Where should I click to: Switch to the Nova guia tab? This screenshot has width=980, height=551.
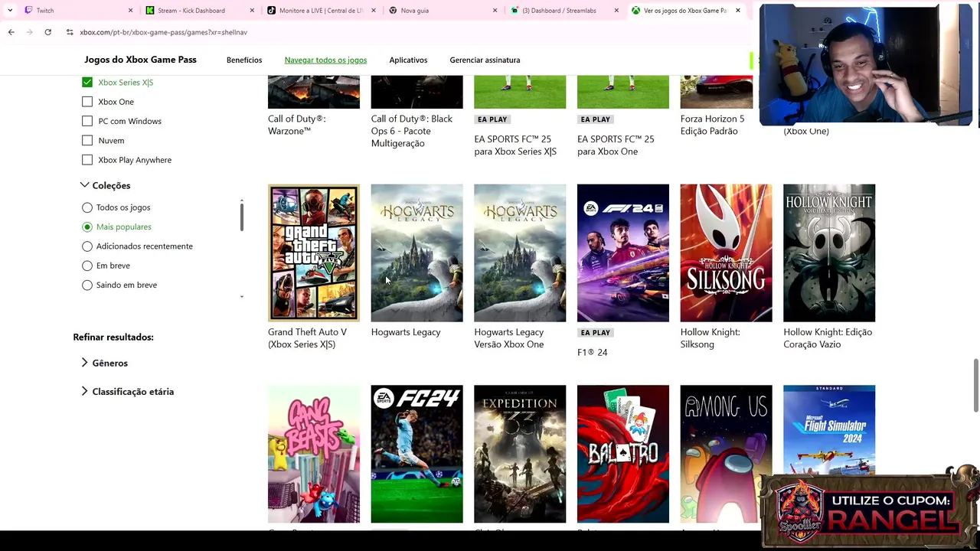(x=443, y=11)
